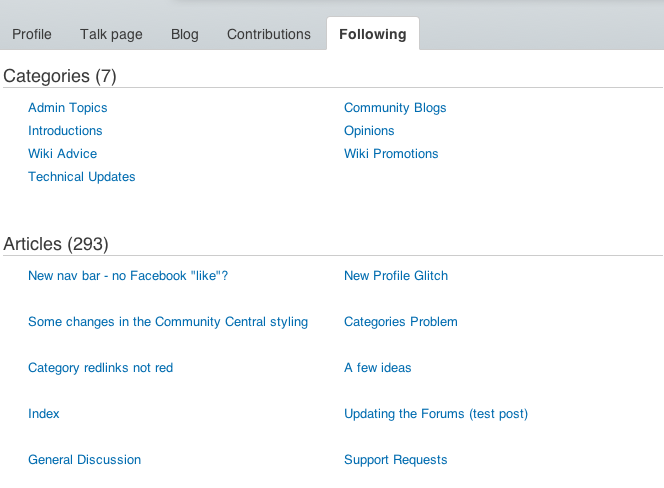664x488 pixels.
Task: Open the Wiki Promotions category
Action: coord(391,154)
